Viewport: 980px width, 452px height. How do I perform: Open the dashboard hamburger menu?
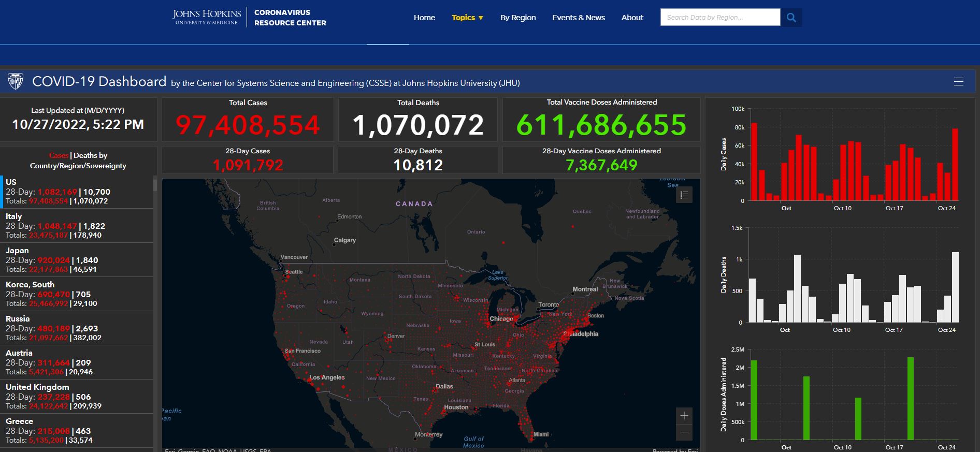pos(959,82)
